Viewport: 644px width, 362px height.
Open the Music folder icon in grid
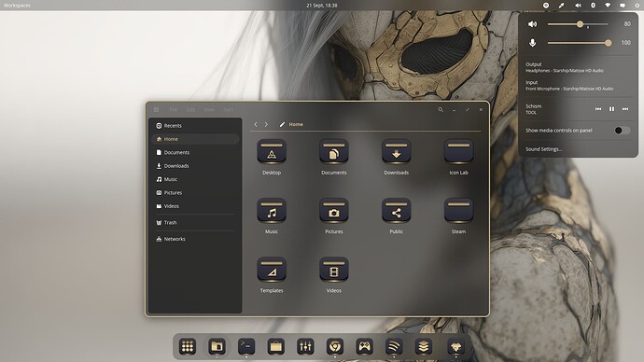(272, 212)
